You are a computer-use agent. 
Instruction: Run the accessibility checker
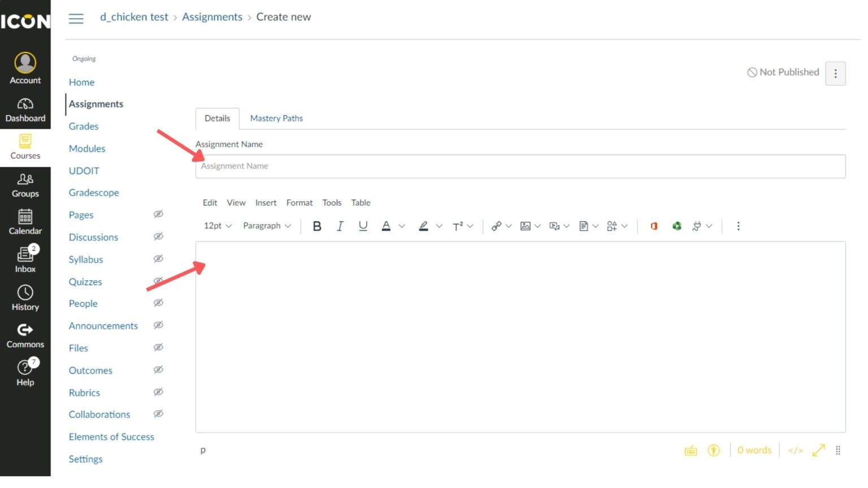(714, 450)
